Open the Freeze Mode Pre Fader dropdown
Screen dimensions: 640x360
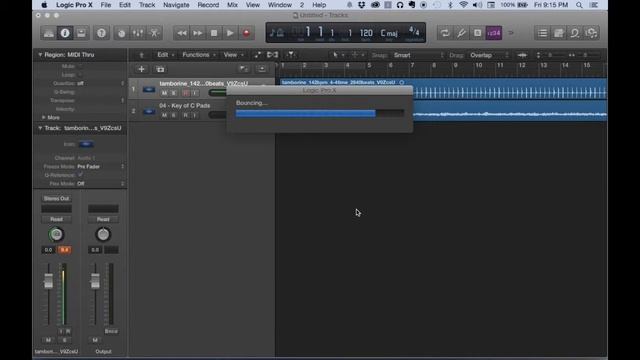(x=100, y=167)
